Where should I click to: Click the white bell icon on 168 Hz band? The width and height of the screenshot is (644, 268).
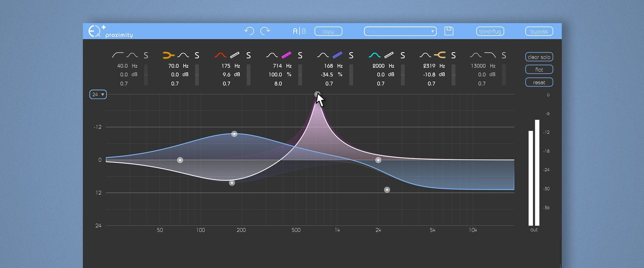(323, 55)
